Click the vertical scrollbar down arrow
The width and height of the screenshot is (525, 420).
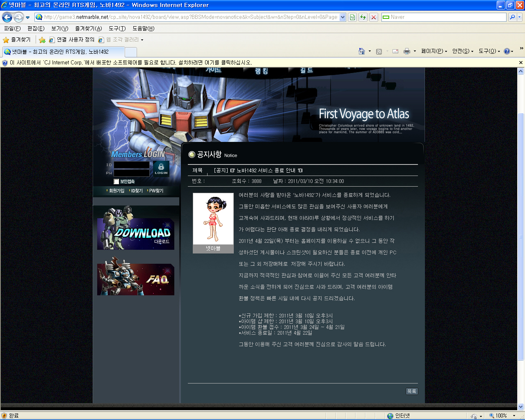(x=521, y=407)
